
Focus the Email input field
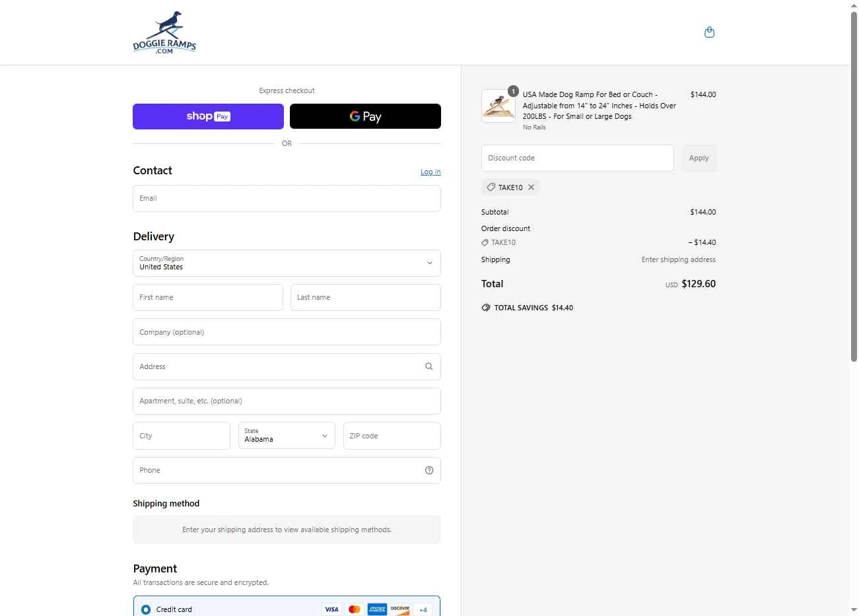(x=287, y=198)
